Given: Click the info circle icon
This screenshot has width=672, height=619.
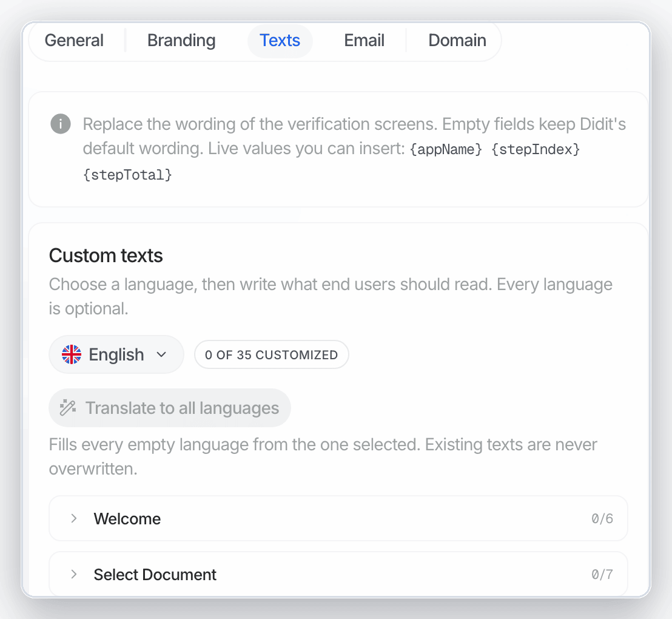Looking at the screenshot, I should [x=61, y=124].
